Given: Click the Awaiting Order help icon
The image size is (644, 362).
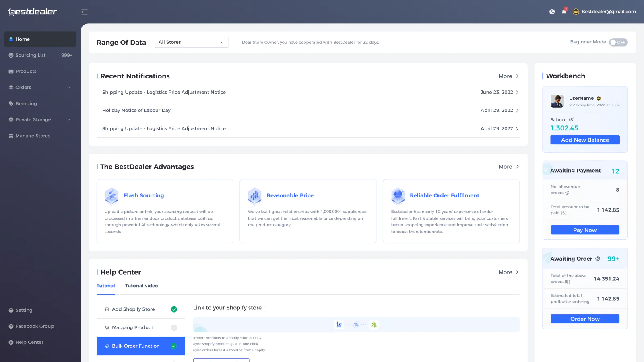Looking at the screenshot, I should [598, 259].
